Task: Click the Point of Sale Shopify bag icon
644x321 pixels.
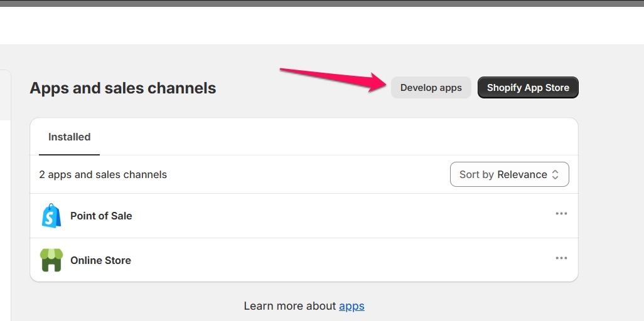Action: [x=51, y=216]
